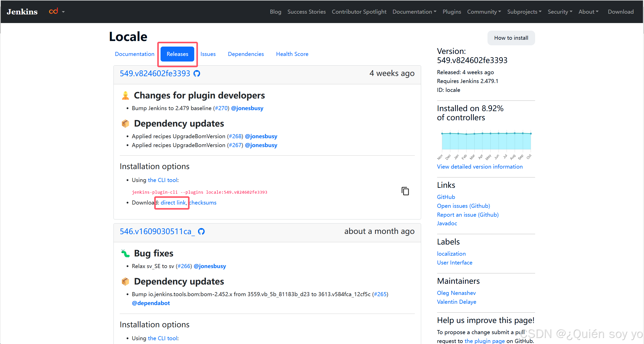644x344 pixels.
Task: Select the localization label
Action: pos(451,254)
